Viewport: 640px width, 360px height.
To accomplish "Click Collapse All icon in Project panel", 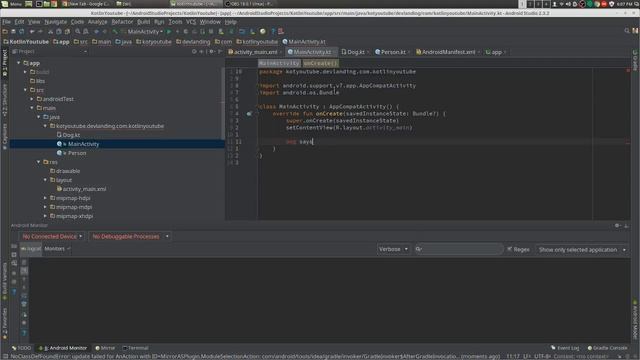I will tap(202, 51).
